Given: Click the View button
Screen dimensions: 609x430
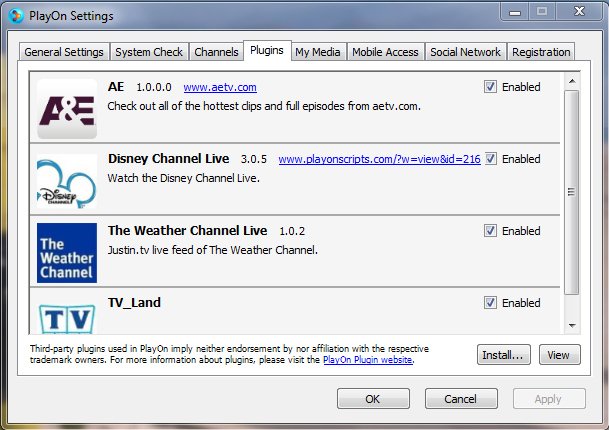Looking at the screenshot, I should tap(559, 355).
